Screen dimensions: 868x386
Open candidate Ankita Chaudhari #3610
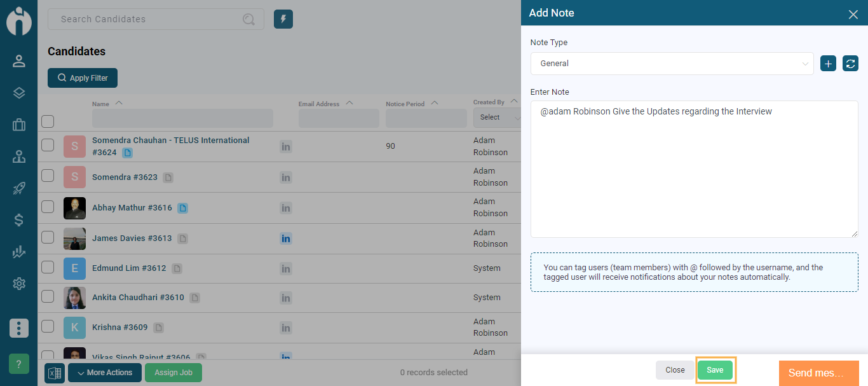[138, 298]
